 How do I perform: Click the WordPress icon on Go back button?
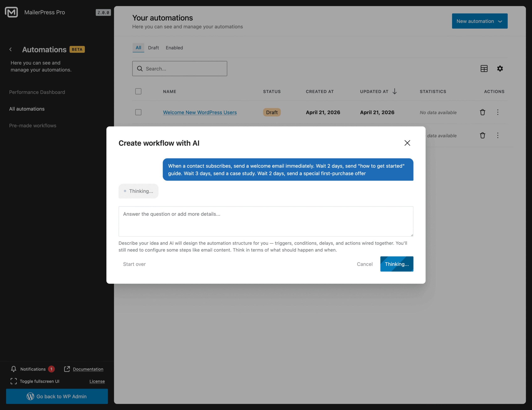[x=30, y=396]
